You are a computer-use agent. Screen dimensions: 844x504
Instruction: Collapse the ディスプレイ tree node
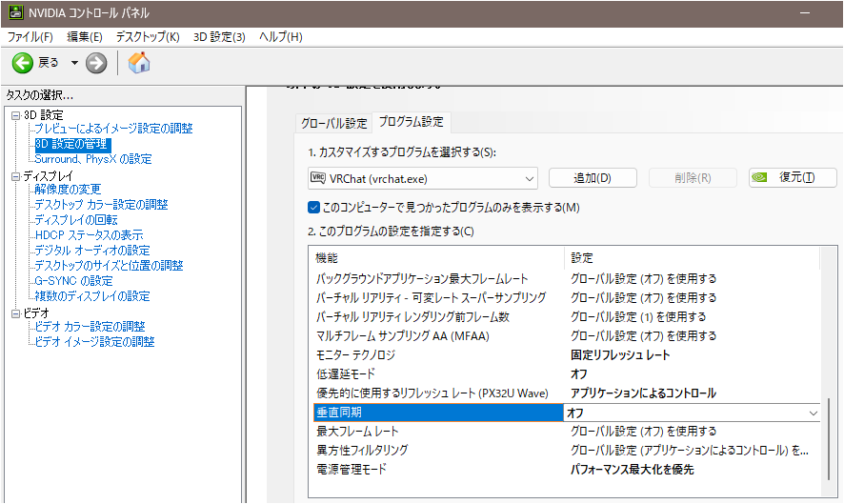(x=15, y=176)
